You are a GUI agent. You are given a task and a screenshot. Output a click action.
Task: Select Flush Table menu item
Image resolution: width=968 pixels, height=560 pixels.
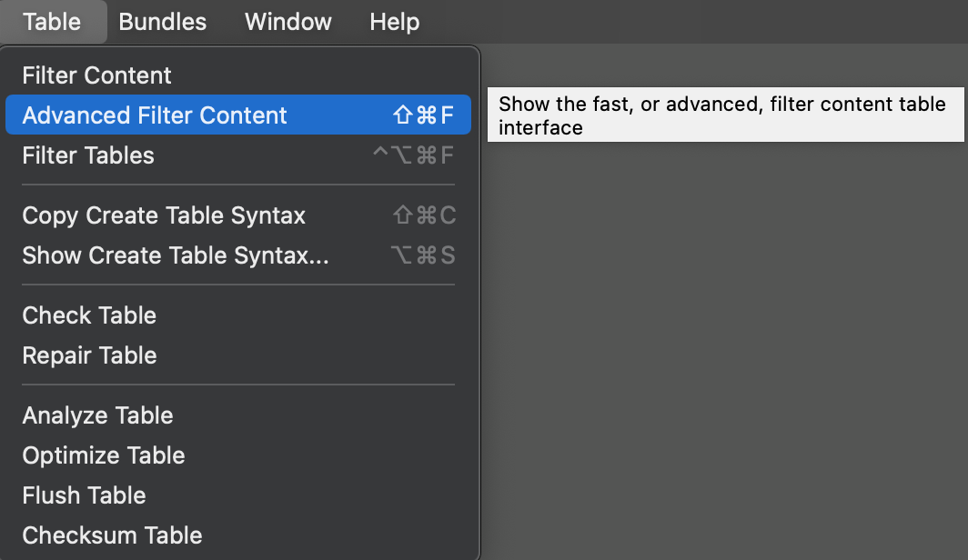coord(84,495)
